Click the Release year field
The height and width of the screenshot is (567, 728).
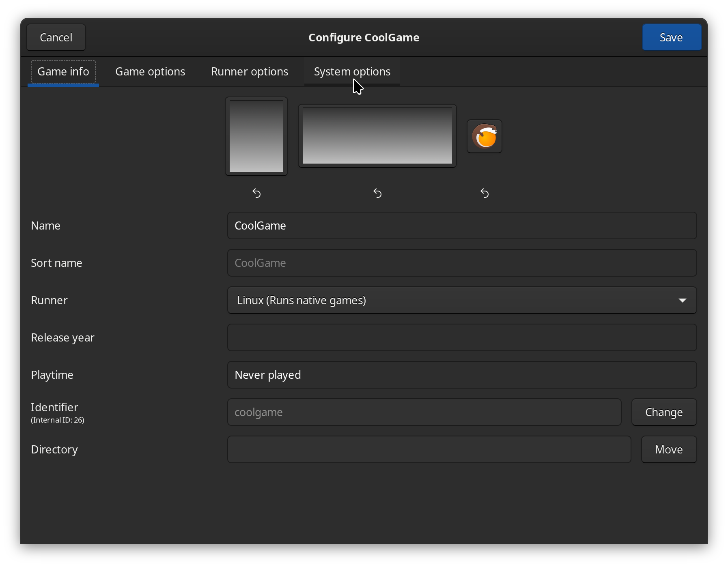[x=462, y=337]
